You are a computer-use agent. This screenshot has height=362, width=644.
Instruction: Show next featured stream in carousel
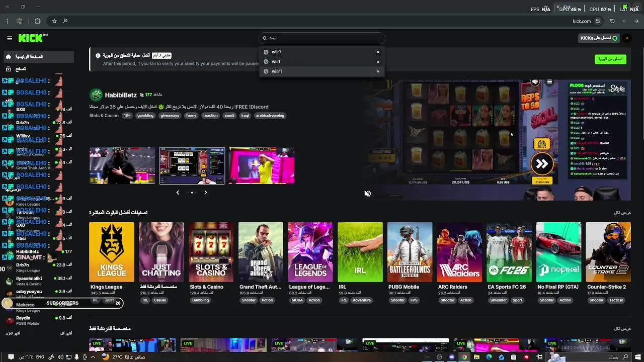[205, 193]
